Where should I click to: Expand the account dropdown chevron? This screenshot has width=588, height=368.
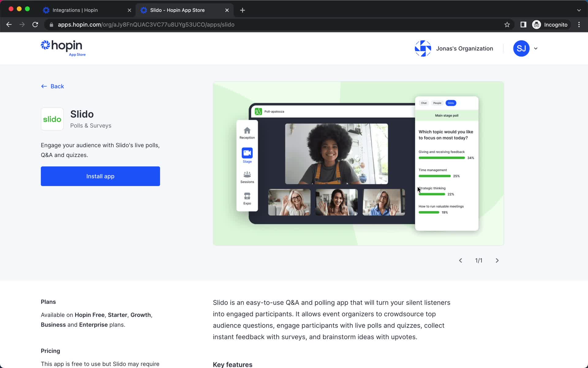point(536,48)
